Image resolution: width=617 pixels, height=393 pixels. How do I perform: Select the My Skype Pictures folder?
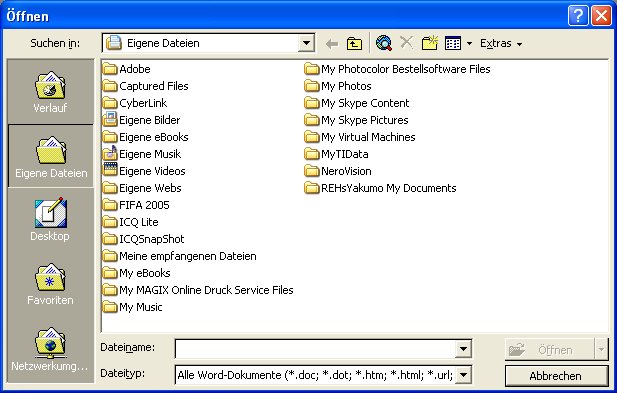357,120
